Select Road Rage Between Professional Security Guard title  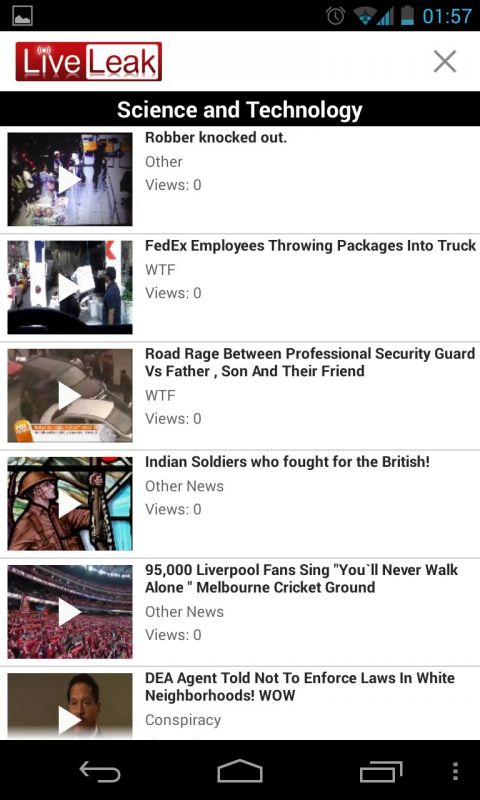click(x=310, y=362)
